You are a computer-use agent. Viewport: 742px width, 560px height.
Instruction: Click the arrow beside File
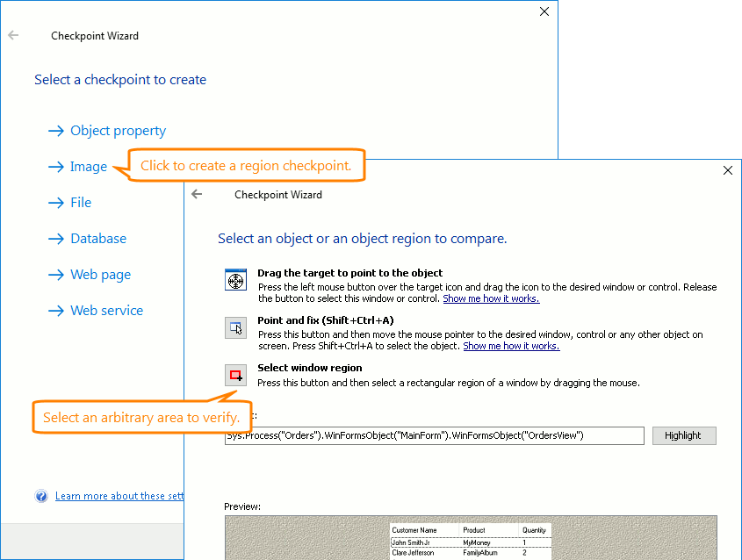click(56, 203)
